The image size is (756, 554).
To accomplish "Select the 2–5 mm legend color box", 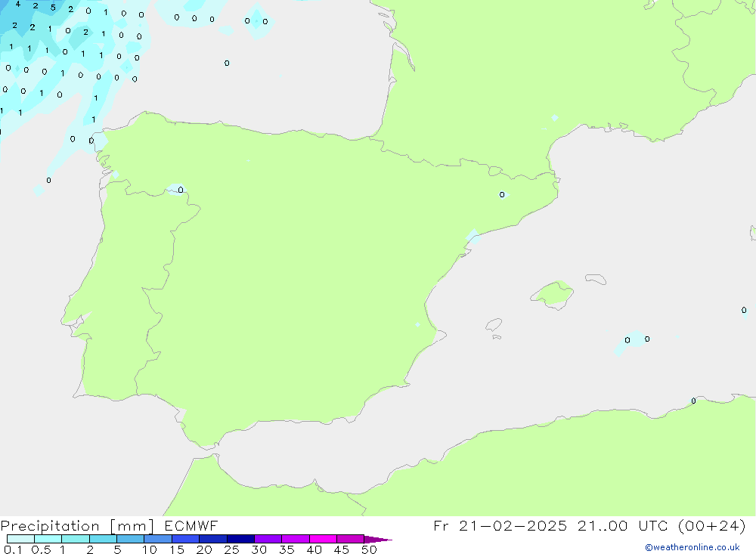I will tap(103, 539).
